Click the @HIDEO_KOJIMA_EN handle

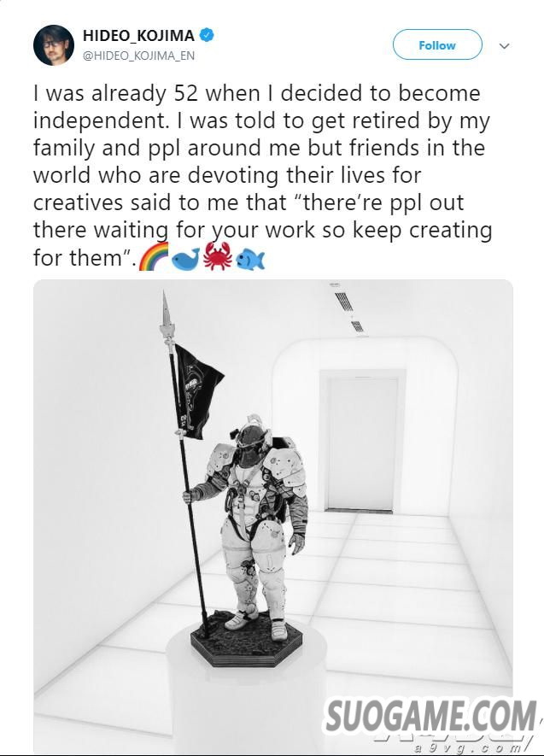point(138,56)
